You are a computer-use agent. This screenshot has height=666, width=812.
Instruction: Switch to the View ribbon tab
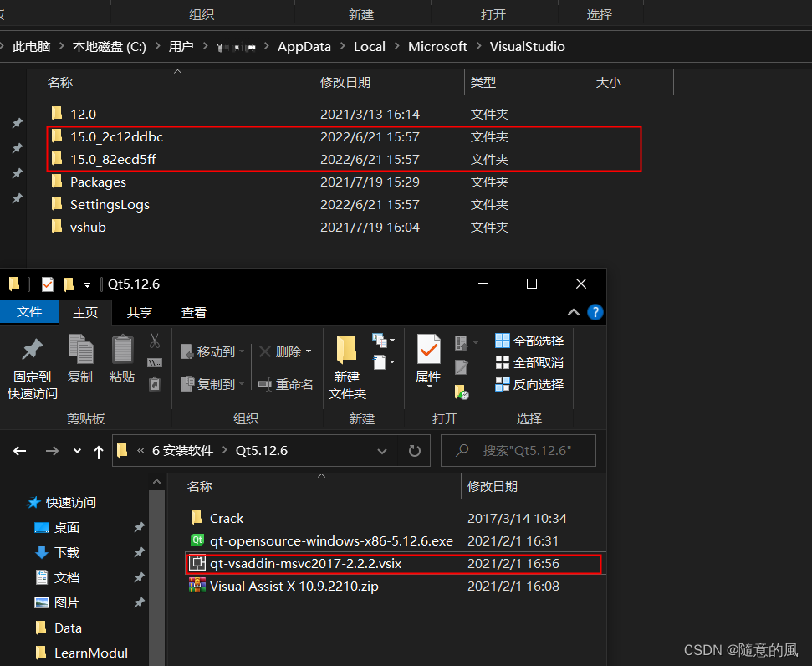[x=194, y=313]
